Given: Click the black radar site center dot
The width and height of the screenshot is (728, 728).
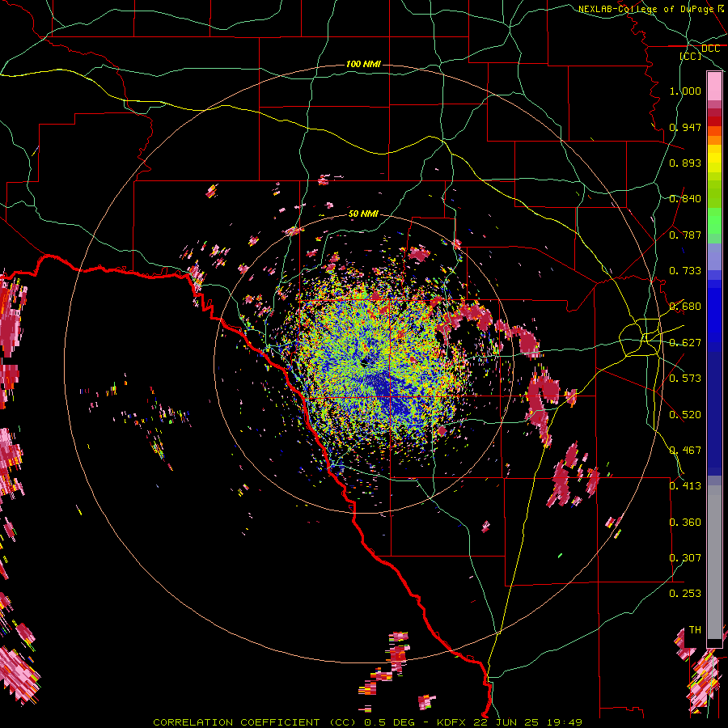Looking at the screenshot, I should click(x=365, y=362).
